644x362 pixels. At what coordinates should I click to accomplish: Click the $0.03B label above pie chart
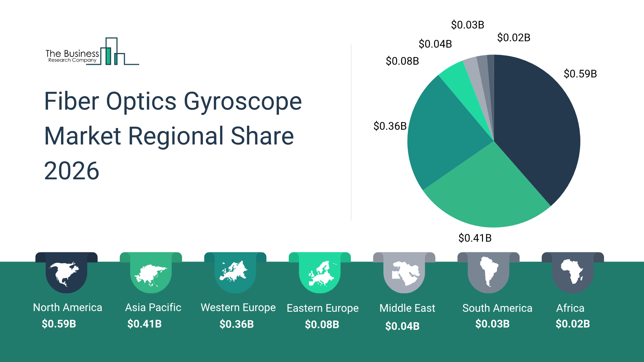click(467, 25)
